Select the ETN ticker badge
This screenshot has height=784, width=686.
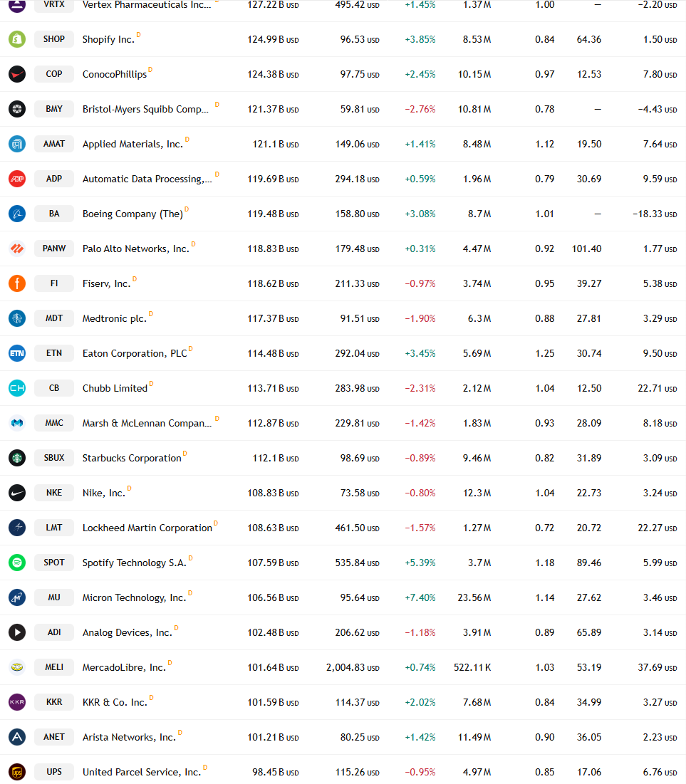(x=54, y=353)
